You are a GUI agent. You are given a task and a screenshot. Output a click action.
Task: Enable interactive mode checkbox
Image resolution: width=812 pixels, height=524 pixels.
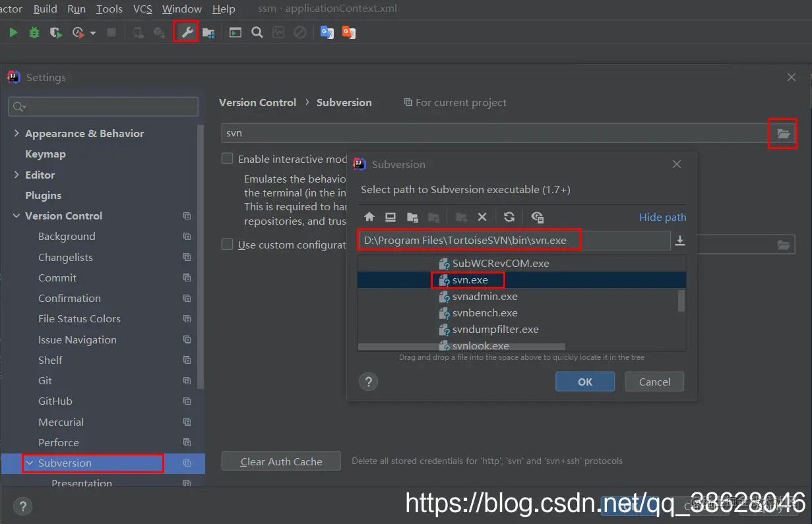click(228, 159)
